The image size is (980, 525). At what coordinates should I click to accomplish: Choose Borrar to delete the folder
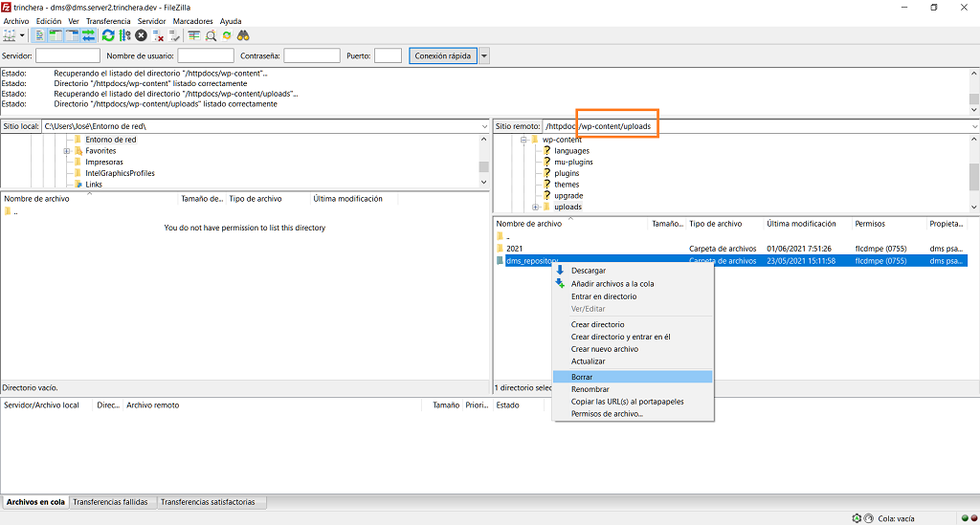tap(633, 377)
